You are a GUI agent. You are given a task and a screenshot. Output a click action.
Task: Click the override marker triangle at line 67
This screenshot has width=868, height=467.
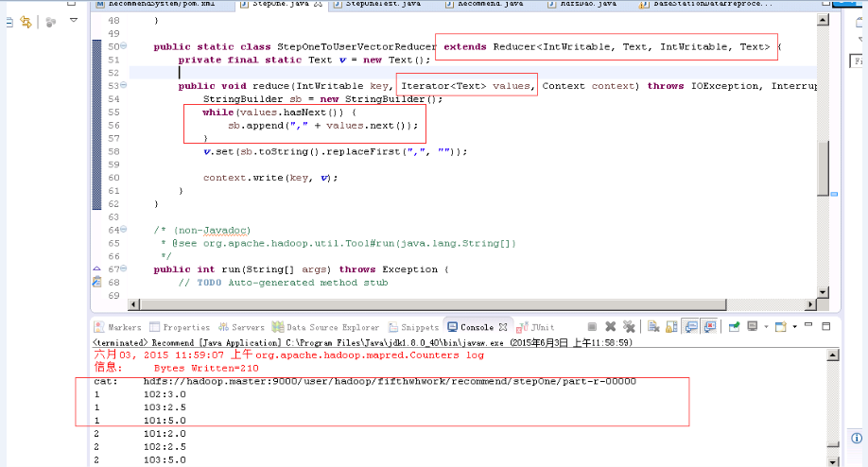point(96,268)
